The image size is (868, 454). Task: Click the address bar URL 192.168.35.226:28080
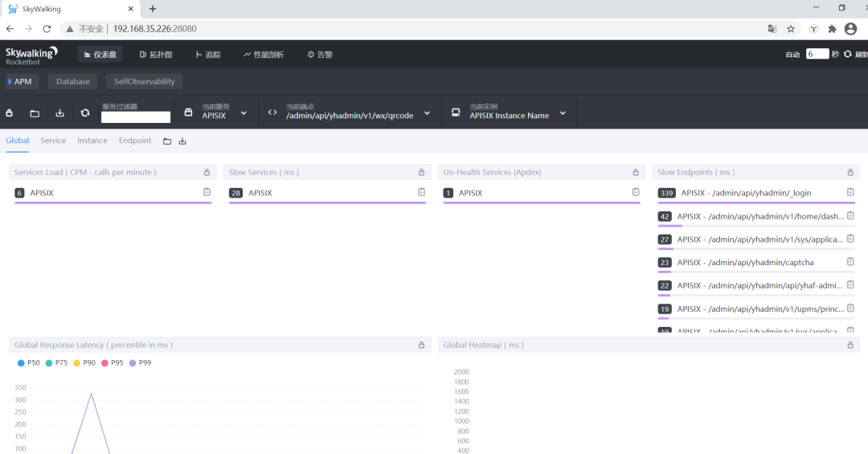(x=155, y=29)
